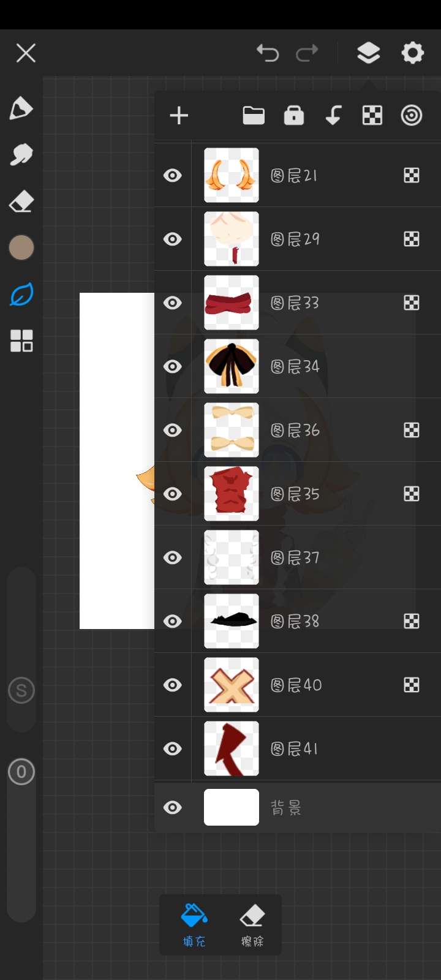The height and width of the screenshot is (980, 441).
Task: Toggle the transparency checker on 图层40
Action: coord(412,685)
